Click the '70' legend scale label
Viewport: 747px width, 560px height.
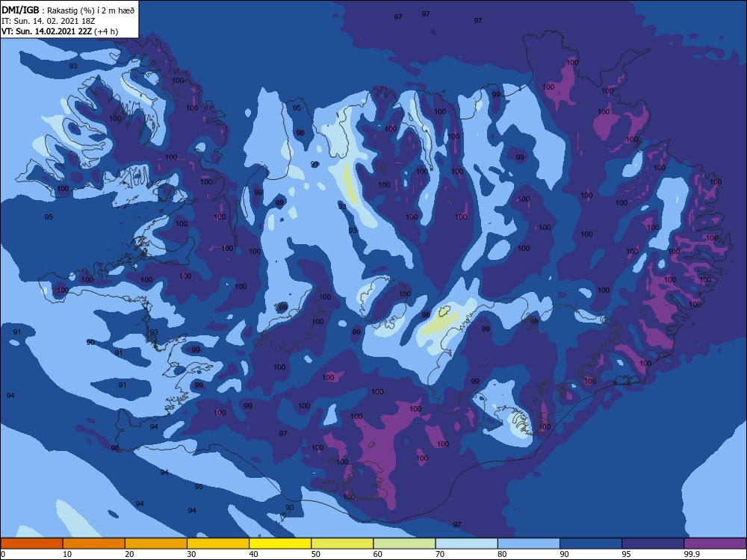[x=440, y=554]
